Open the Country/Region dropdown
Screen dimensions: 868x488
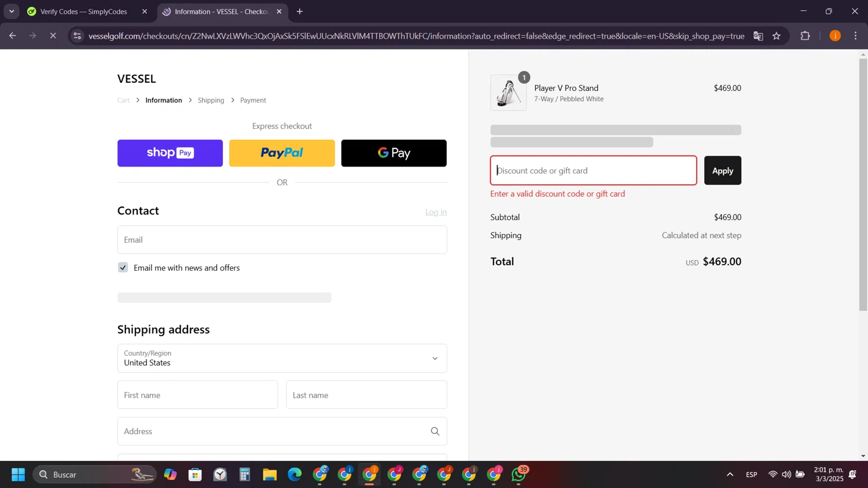coord(282,358)
